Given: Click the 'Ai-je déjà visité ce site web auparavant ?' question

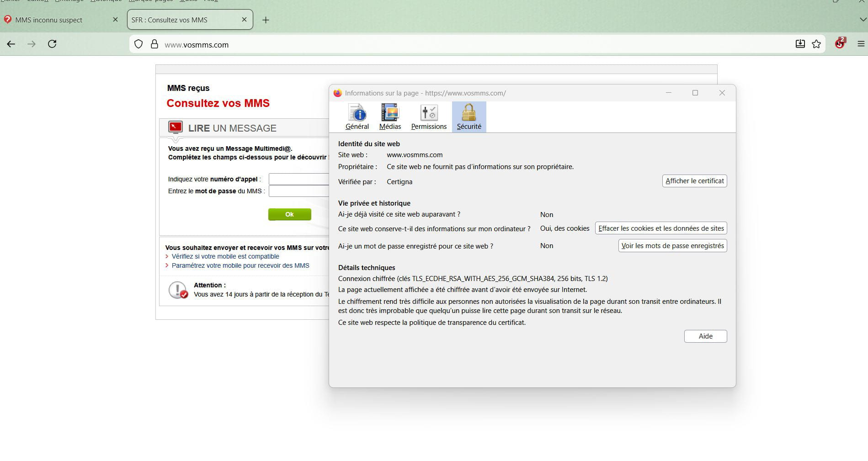Looking at the screenshot, I should (399, 214).
